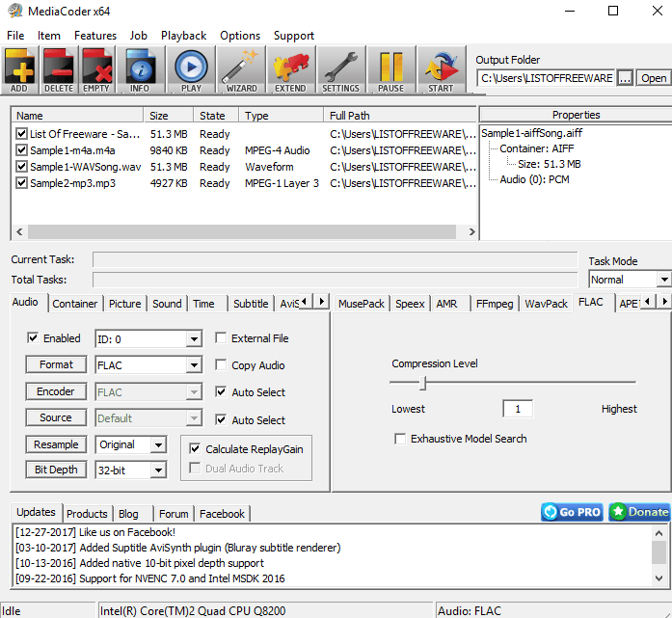Open the Features menu

95,36
